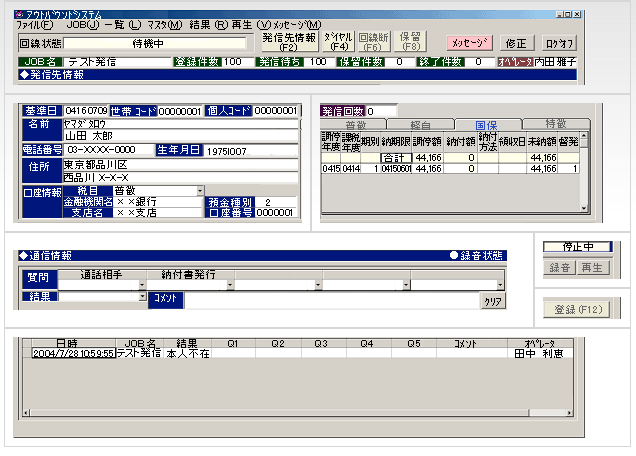The height and width of the screenshot is (456, 636).
Task: Click the ログオフ logoff button
Action: click(x=559, y=43)
